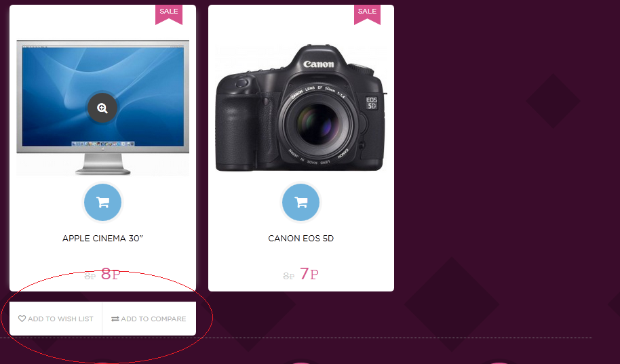Click the EOS 5D badge on camera
This screenshot has width=620, height=364.
372,103
